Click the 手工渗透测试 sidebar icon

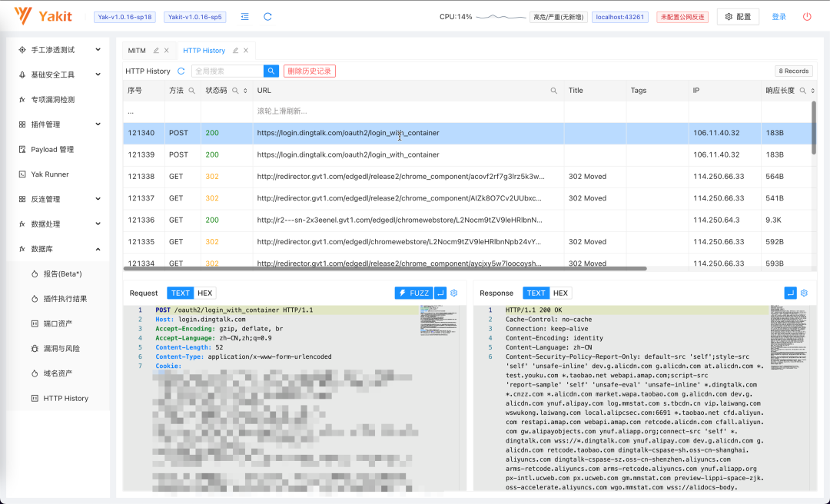22,50
